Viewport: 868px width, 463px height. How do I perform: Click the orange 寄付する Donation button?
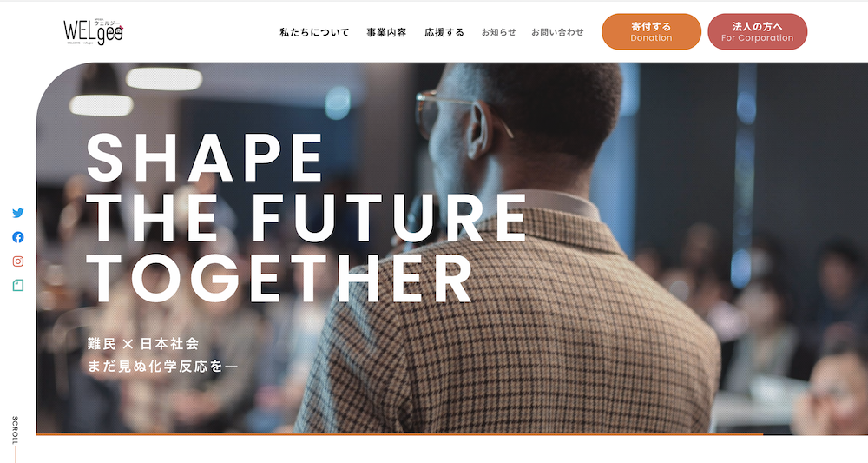(x=651, y=31)
